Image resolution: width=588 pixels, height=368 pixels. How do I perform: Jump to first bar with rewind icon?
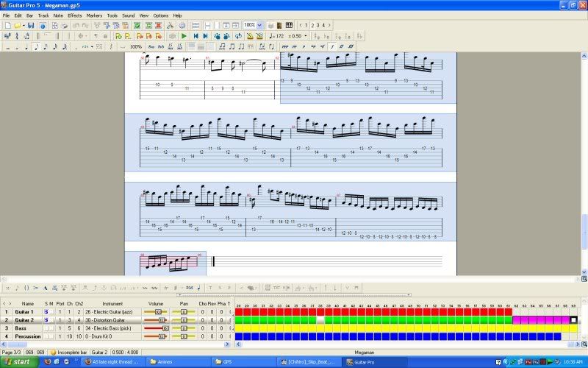[x=196, y=35]
